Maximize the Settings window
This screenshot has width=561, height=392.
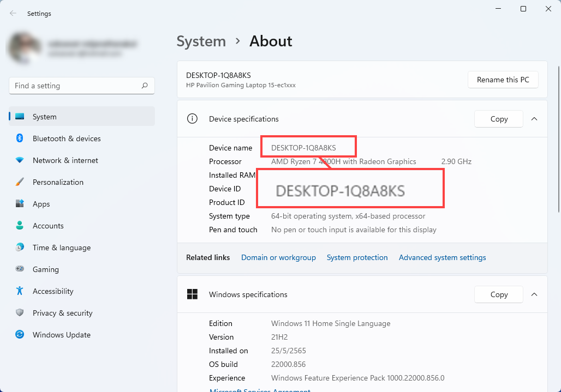(x=523, y=9)
